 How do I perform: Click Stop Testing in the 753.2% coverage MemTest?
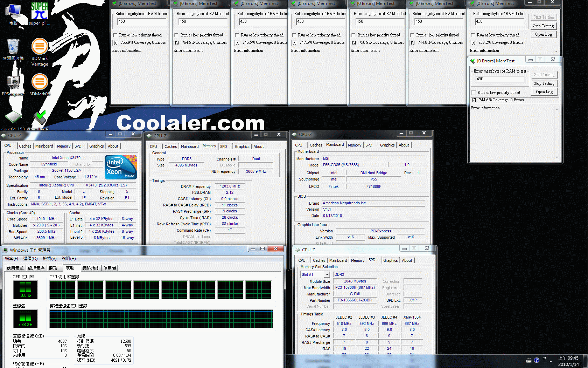pos(543,26)
